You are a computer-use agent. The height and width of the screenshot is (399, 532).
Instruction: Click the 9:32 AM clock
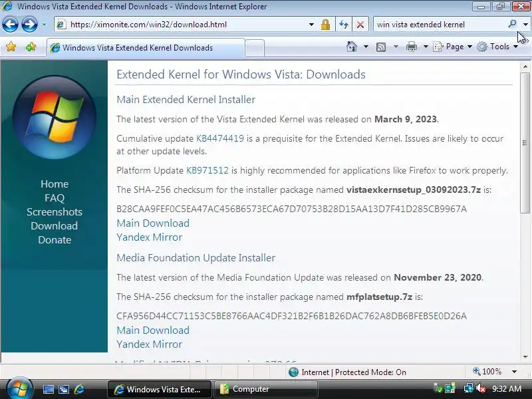[x=507, y=389]
